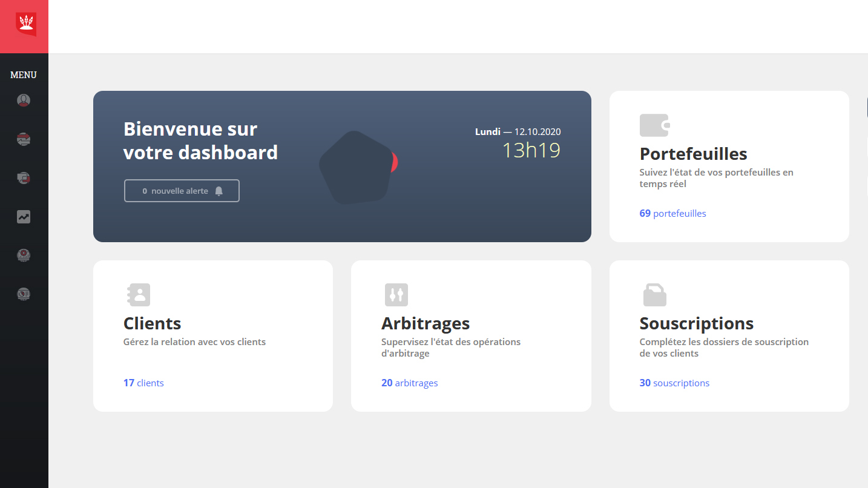Click the wallet icon in Portefeuilles card
This screenshot has width=868, height=488.
pos(654,125)
